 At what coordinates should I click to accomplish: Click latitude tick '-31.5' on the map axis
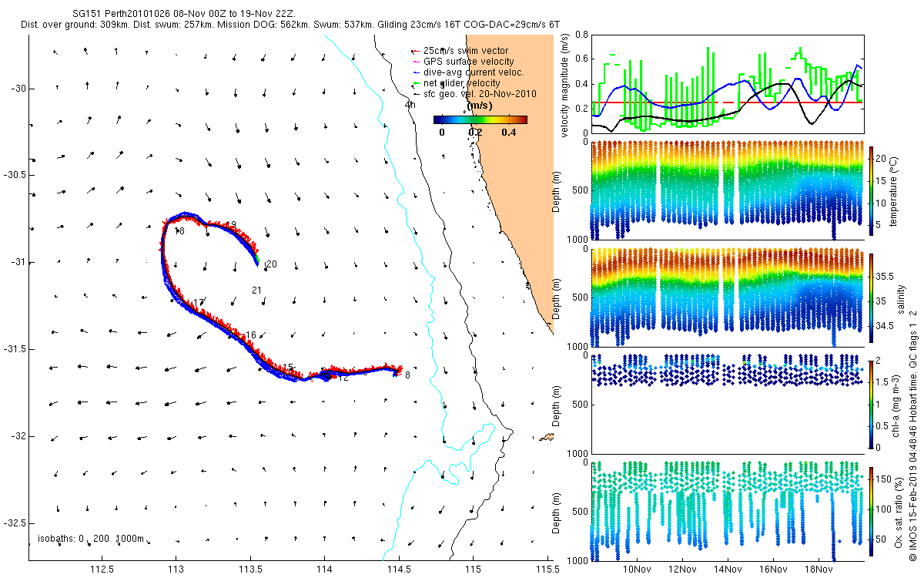click(15, 349)
